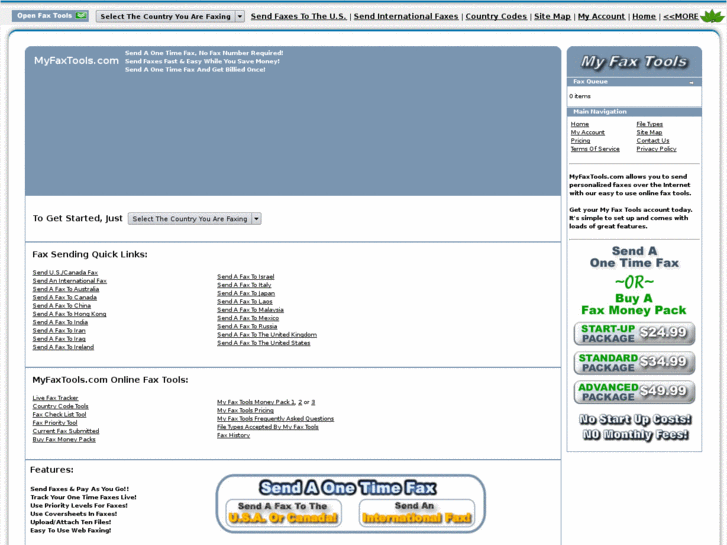727x545 pixels.
Task: View Current Fax Submitted
Action: pos(66,431)
